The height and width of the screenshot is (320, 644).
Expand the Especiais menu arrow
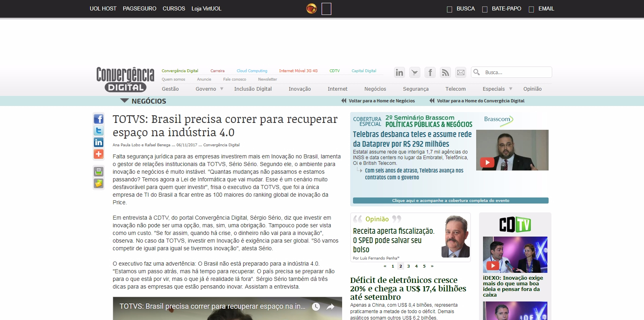pos(511,89)
